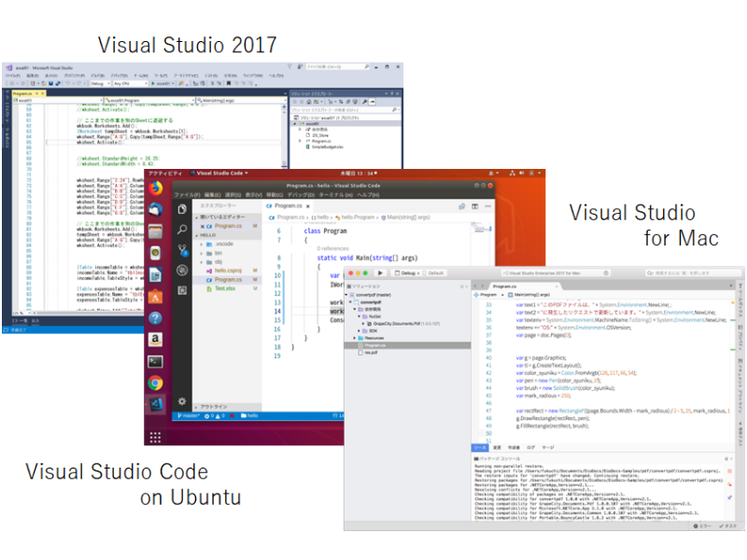This screenshot has width=747, height=560.
Task: Click the errors button in VS for Mac status bar
Action: coord(702,526)
